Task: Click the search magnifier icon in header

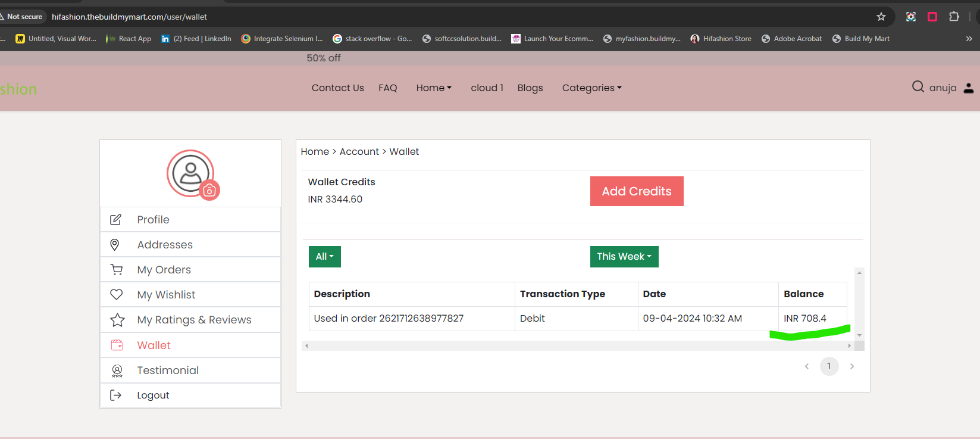Action: pyautogui.click(x=918, y=87)
